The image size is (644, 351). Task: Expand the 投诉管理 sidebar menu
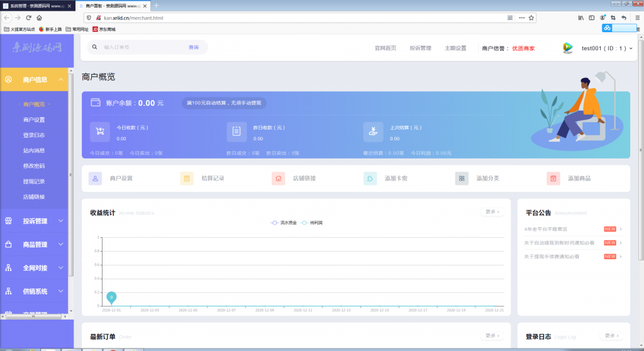pos(35,221)
